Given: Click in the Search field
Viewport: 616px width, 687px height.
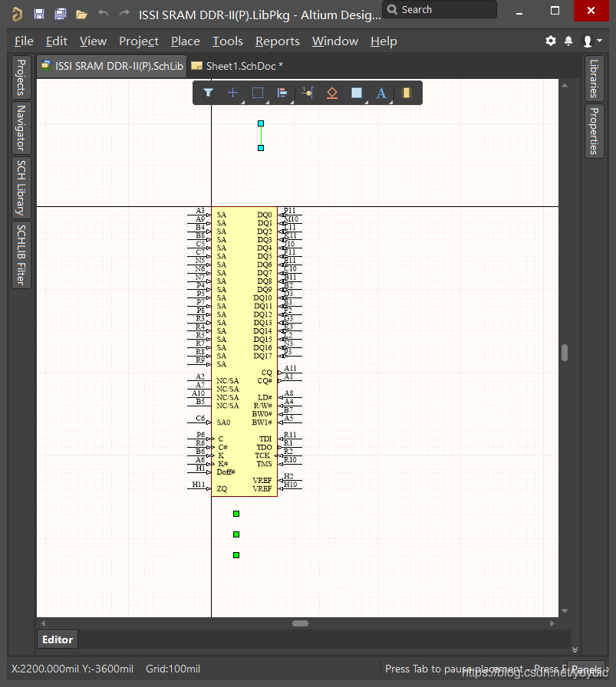Looking at the screenshot, I should [440, 10].
